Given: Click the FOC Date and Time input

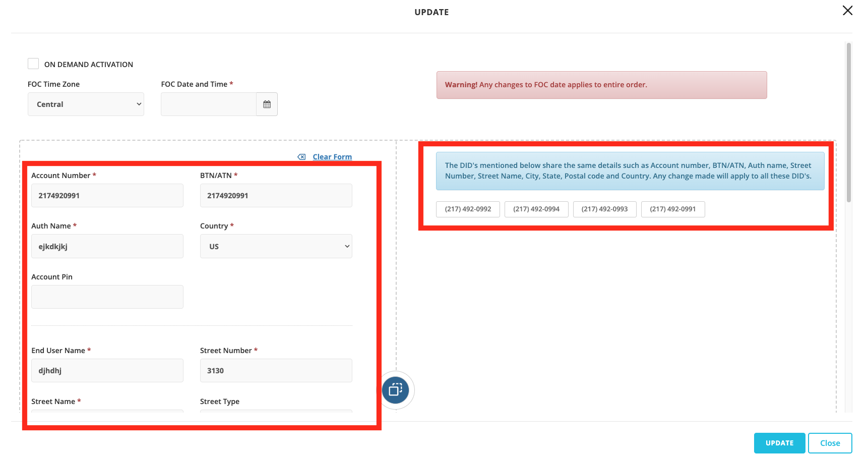Looking at the screenshot, I should pos(208,104).
